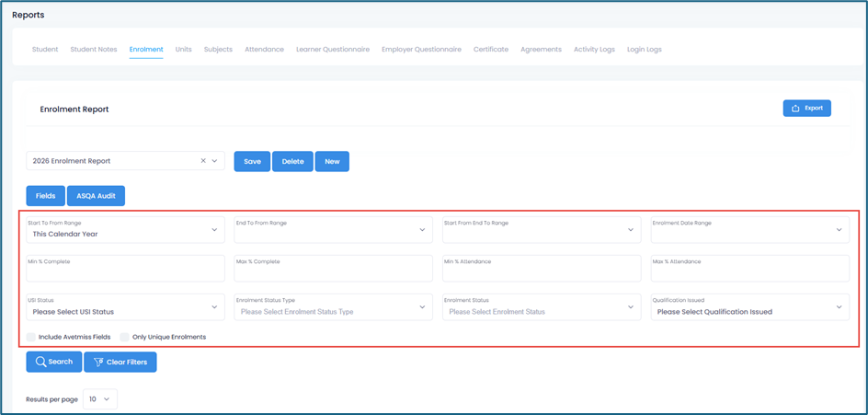
Task: Expand the saved report selector dropdown
Action: [215, 161]
